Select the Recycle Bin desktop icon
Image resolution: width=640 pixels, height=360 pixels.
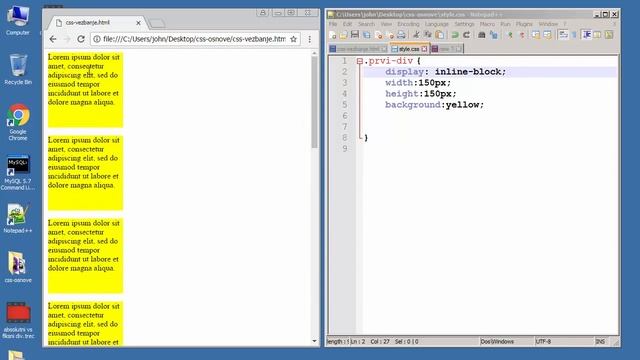pyautogui.click(x=18, y=69)
